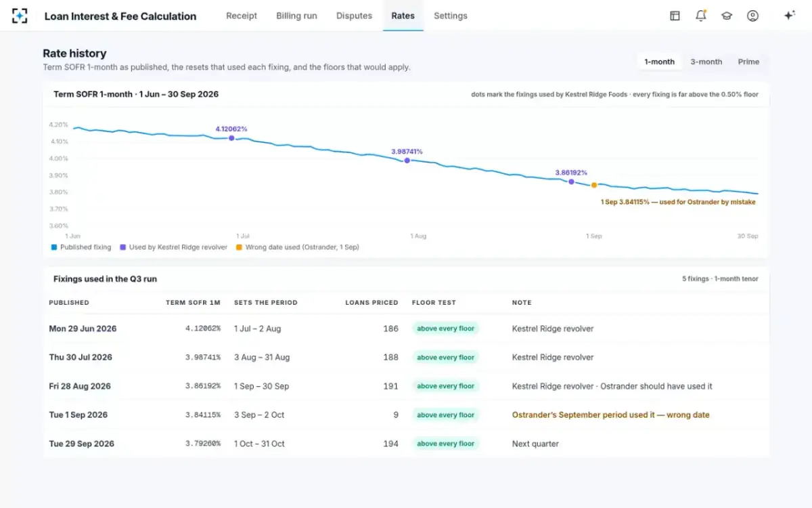Select the Rates tab
Image resolution: width=812 pixels, height=508 pixels.
click(x=403, y=16)
